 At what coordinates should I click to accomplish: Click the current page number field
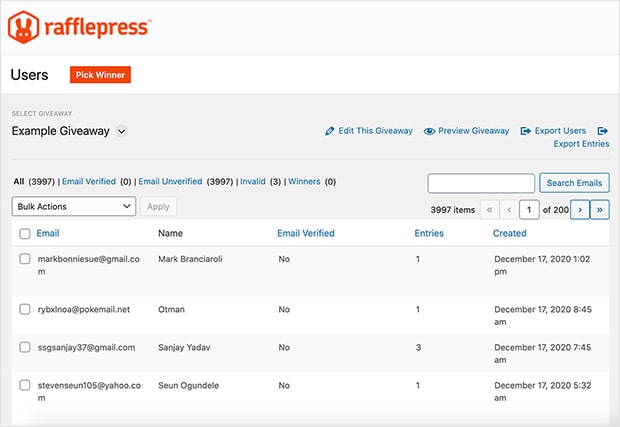529,210
